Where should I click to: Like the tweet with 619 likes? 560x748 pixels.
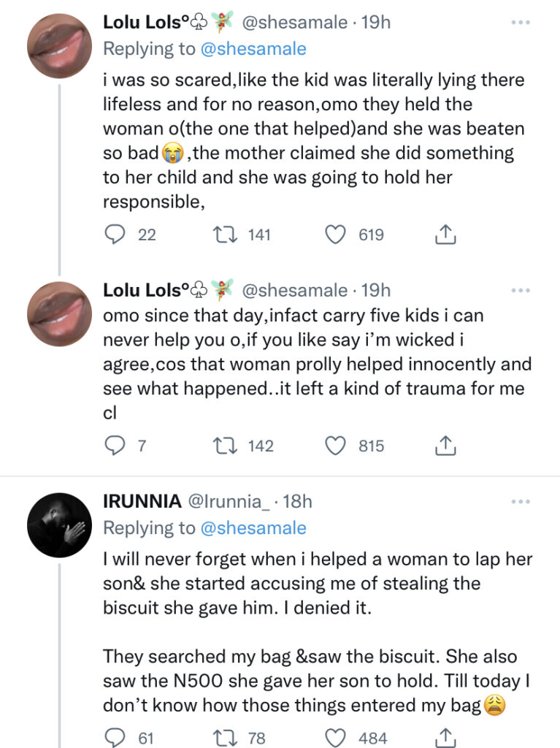[334, 234]
